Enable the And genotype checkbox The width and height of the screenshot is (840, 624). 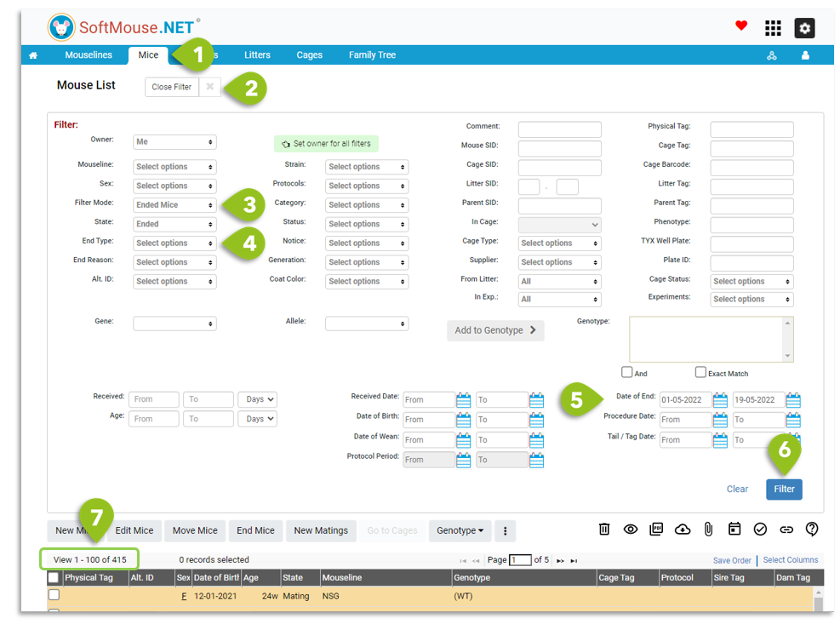click(x=626, y=372)
